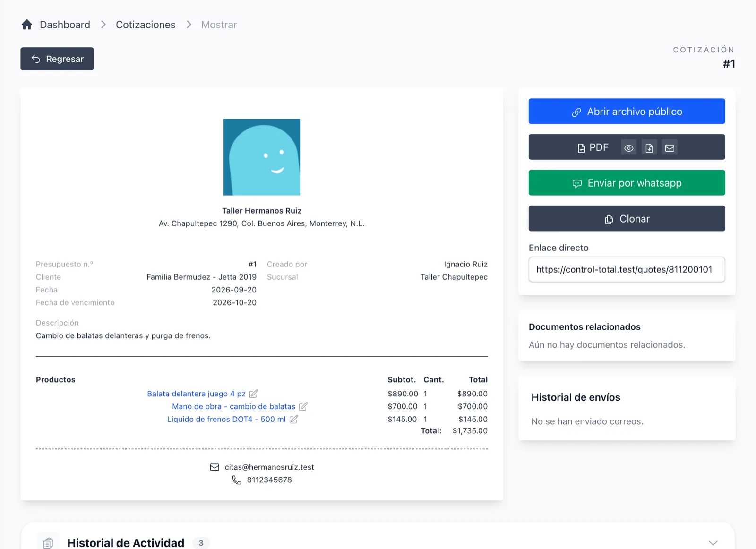
Task: Open the public file with Abrir archivo público
Action: [x=627, y=111]
